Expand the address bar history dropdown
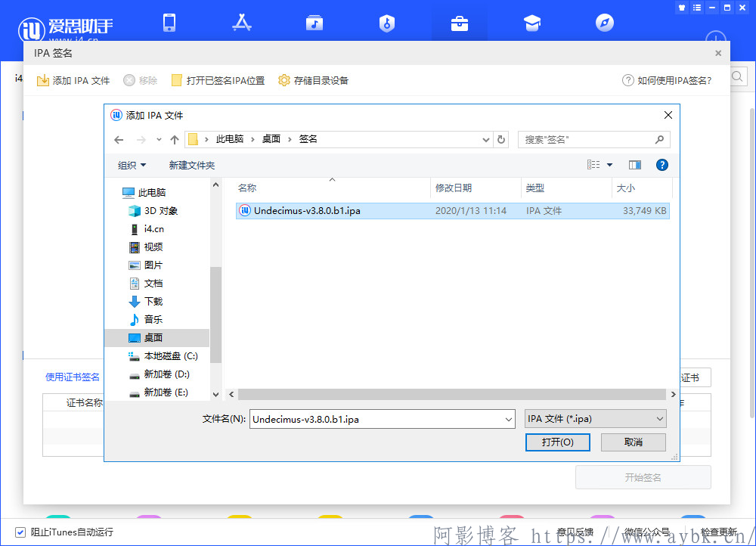Screen dimensions: 756x546 coord(486,140)
